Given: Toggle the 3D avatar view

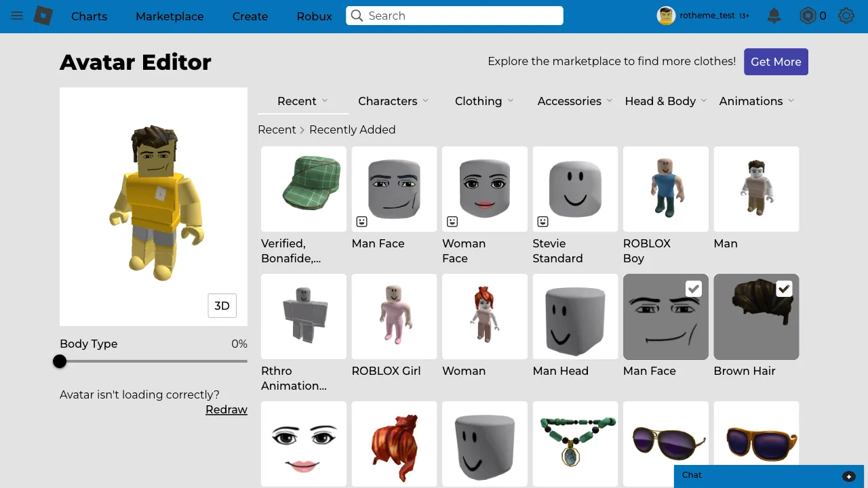Looking at the screenshot, I should tap(222, 306).
